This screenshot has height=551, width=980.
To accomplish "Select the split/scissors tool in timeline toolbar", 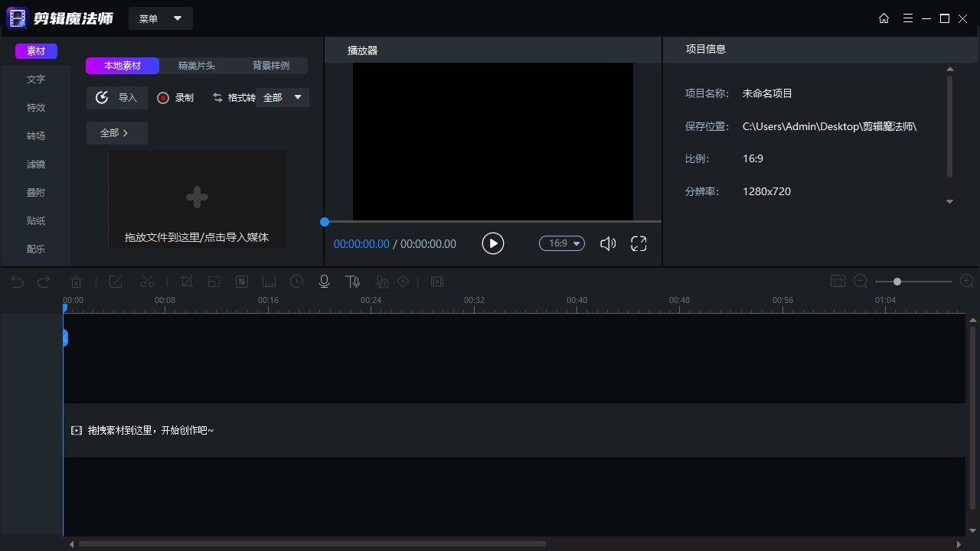I will click(147, 281).
